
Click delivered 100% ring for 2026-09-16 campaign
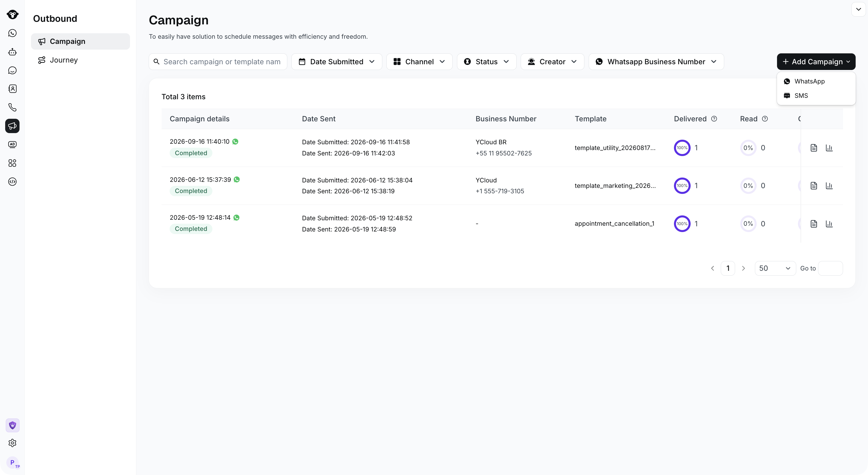point(682,148)
